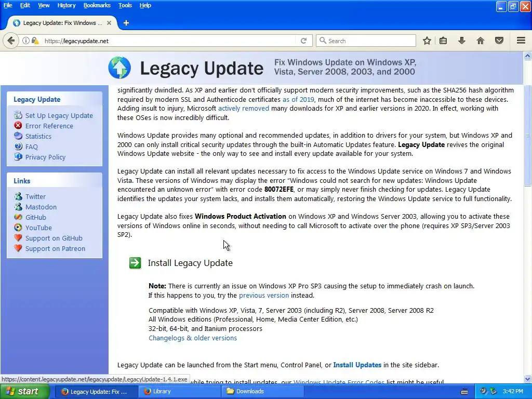Viewport: 532px width, 399px height.
Task: Click the FAQ question mark icon
Action: 18,146
